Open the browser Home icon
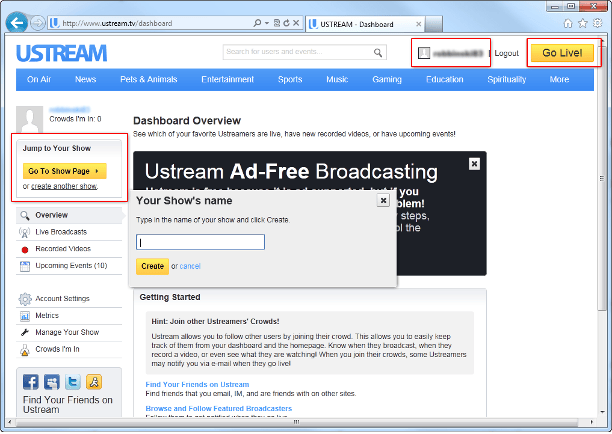The width and height of the screenshot is (612, 434). [568, 23]
